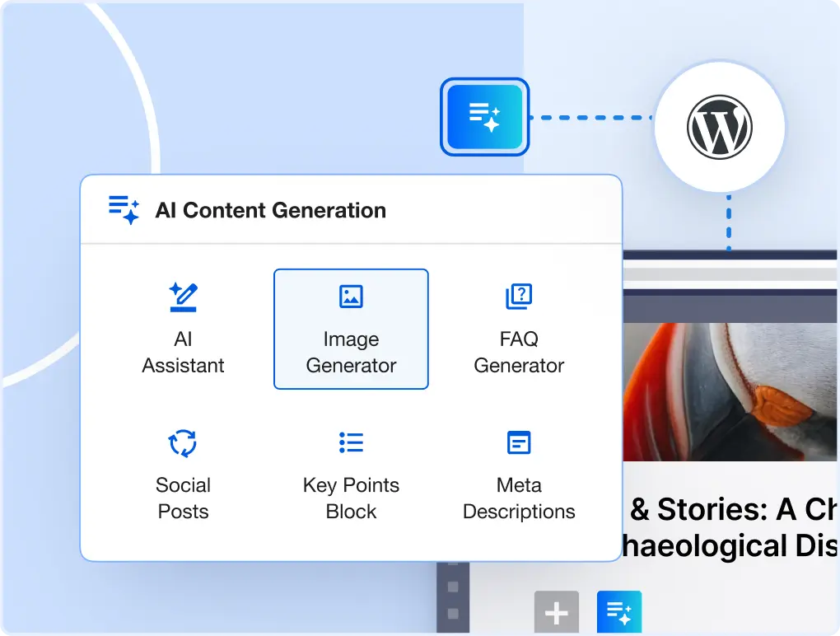Open the "AI Assistant" text label
This screenshot has width=840, height=636.
183,353
